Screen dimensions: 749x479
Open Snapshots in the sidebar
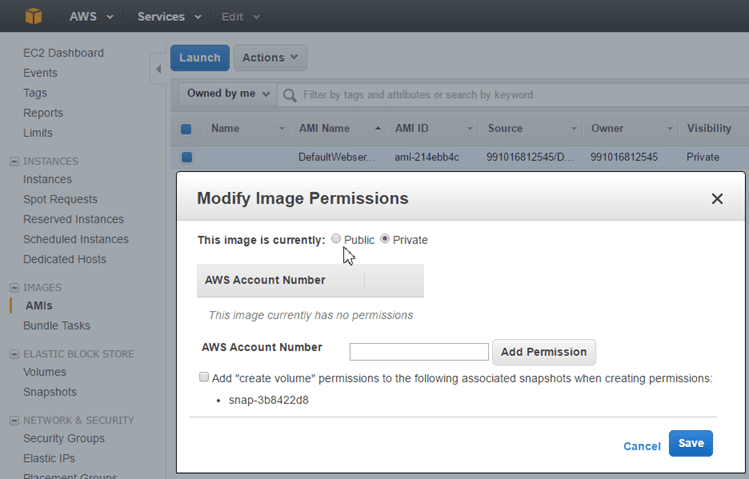tap(50, 392)
